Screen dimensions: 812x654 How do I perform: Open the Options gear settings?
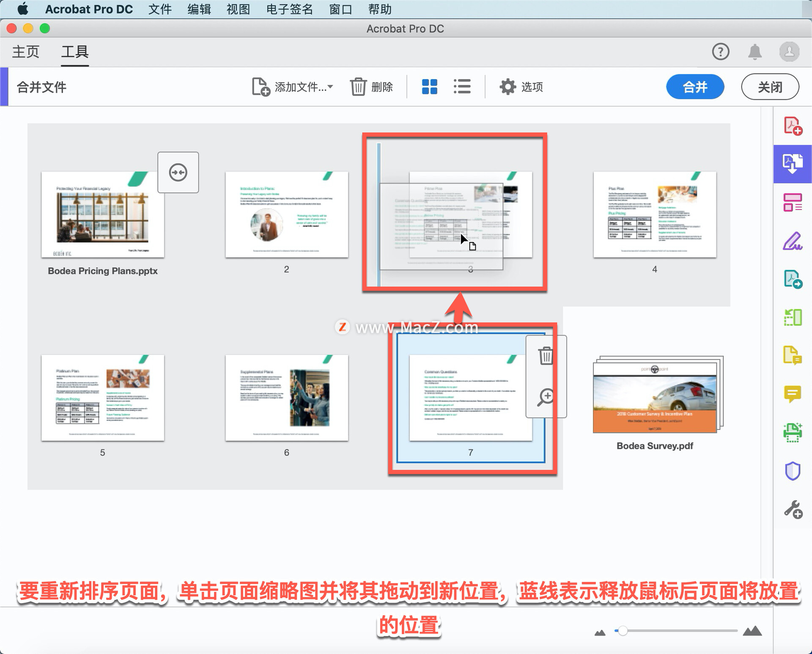pyautogui.click(x=521, y=87)
